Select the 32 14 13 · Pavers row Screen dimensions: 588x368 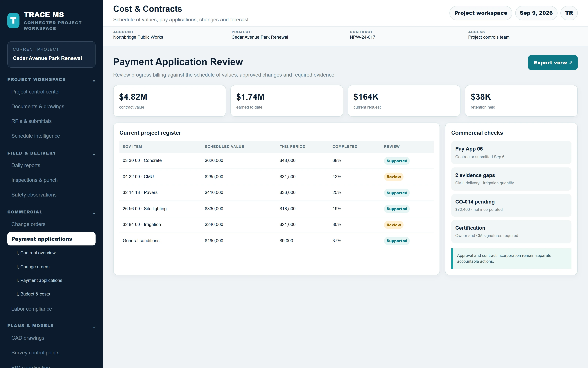tap(276, 193)
